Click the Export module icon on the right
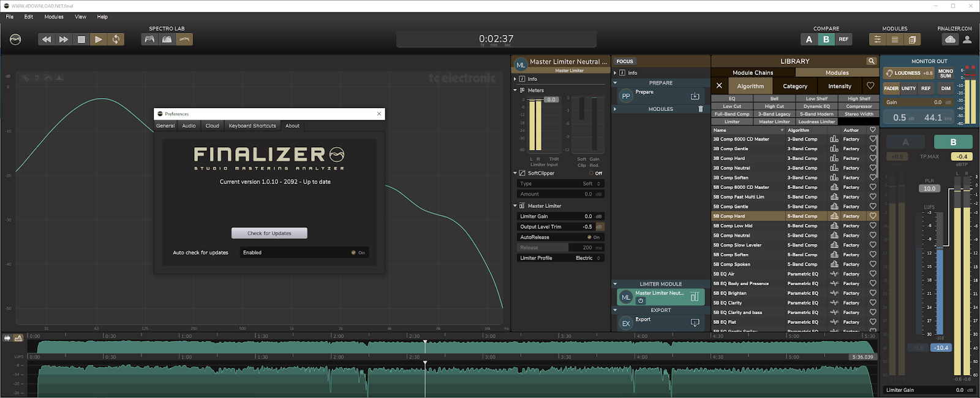Image resolution: width=980 pixels, height=398 pixels. [695, 323]
